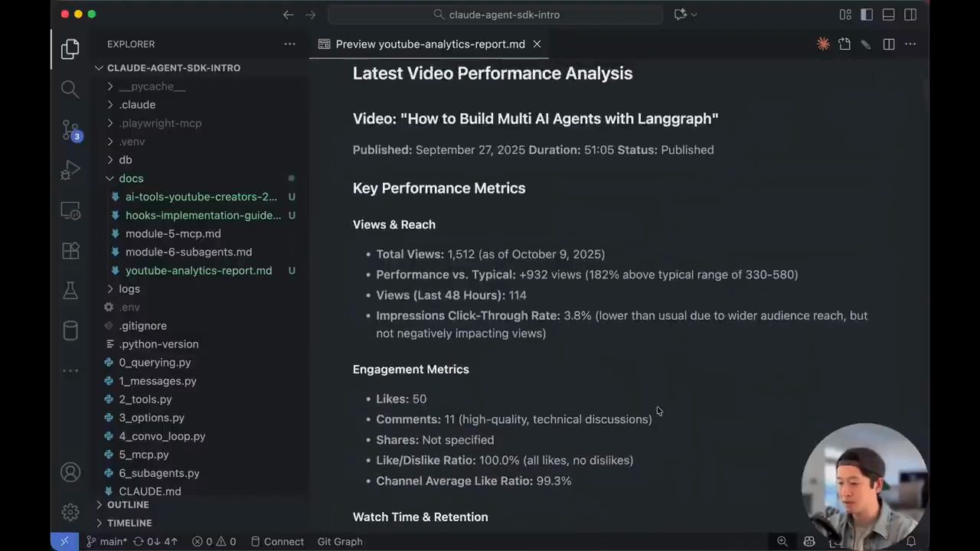The height and width of the screenshot is (551, 980).
Task: Select the Preview youtube-analytics-report.md tab
Action: point(430,44)
